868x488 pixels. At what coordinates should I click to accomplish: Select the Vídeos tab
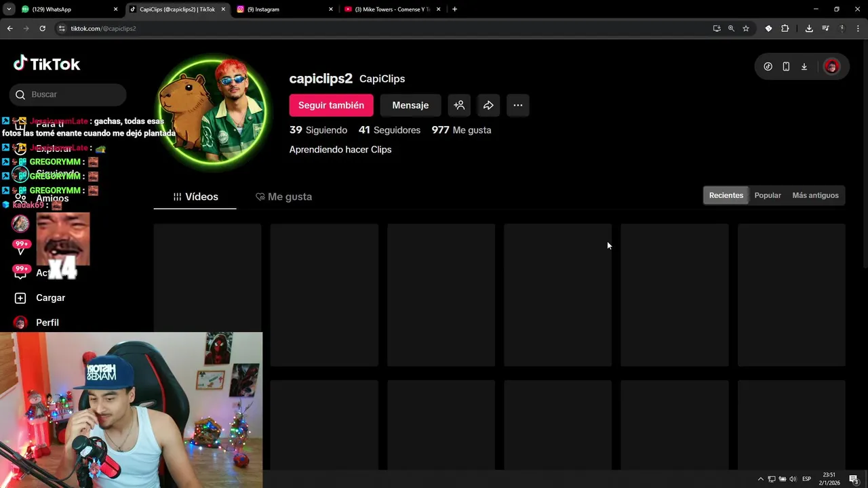pyautogui.click(x=195, y=197)
